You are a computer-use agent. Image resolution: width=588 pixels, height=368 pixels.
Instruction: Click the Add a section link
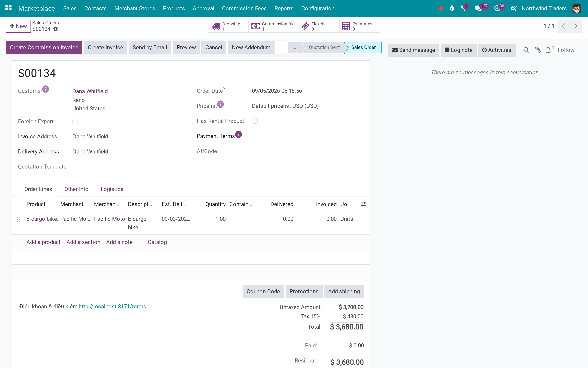[83, 242]
